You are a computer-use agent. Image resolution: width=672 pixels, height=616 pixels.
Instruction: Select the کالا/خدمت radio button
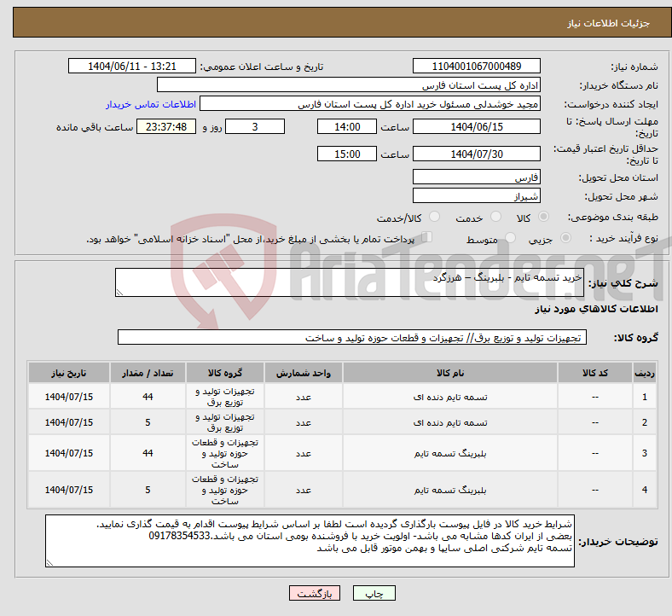click(x=435, y=217)
